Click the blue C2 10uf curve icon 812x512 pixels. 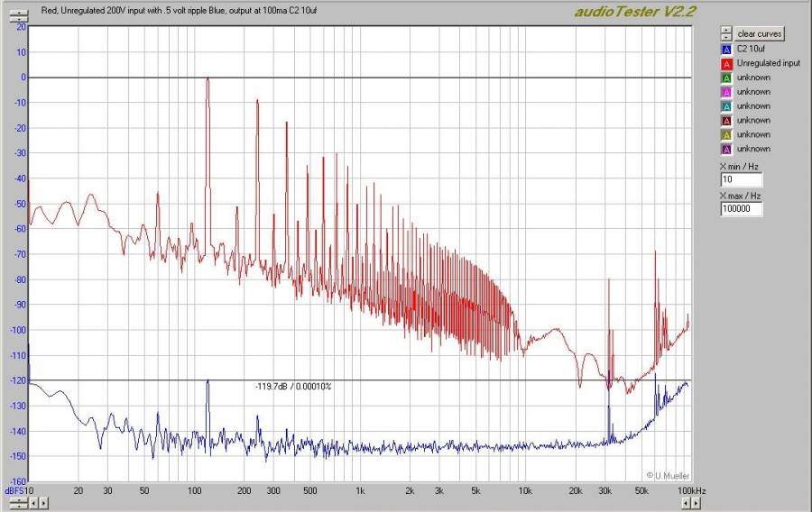725,49
